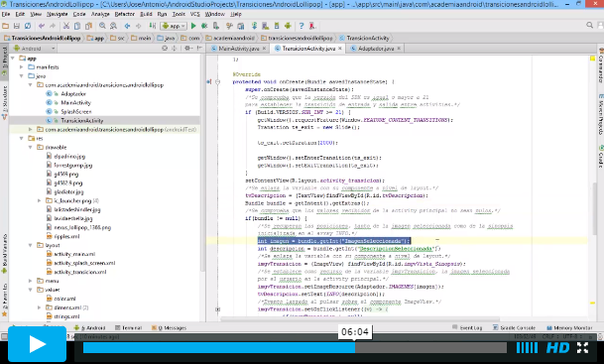Click scroll-from-source target icon in project panel

click(165, 49)
